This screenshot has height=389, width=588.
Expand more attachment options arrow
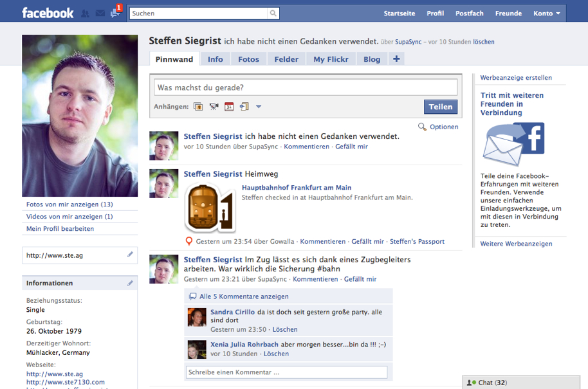click(x=259, y=107)
